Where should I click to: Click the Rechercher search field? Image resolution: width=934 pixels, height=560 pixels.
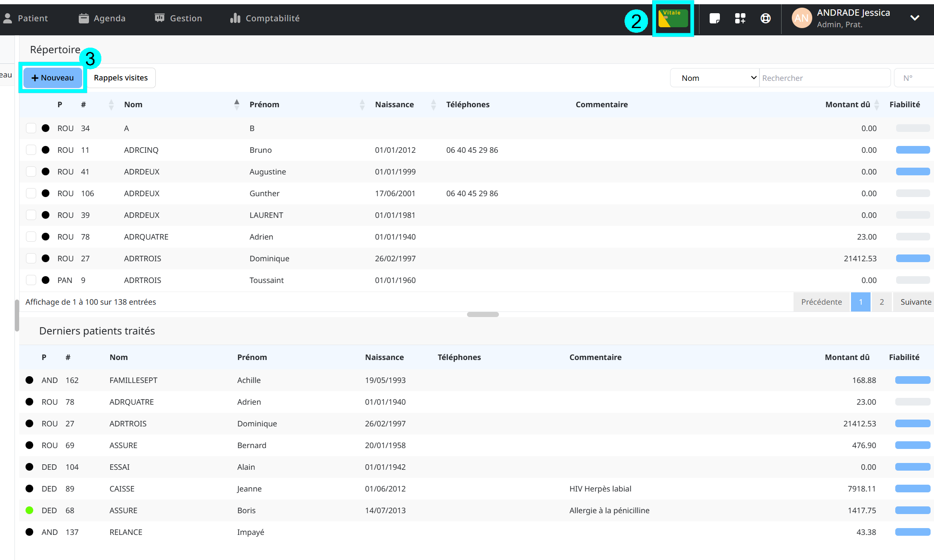tap(824, 78)
